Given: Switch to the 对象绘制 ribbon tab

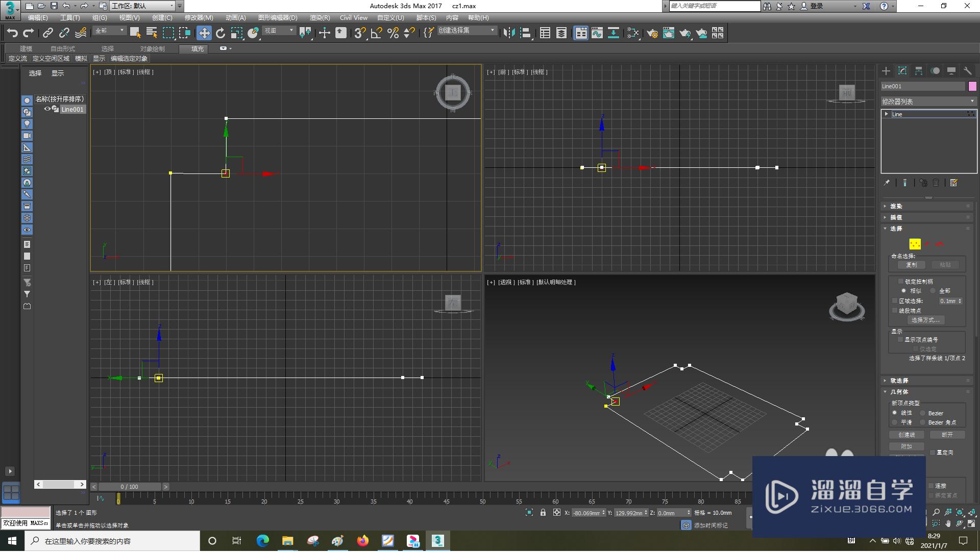Looking at the screenshot, I should tap(153, 48).
